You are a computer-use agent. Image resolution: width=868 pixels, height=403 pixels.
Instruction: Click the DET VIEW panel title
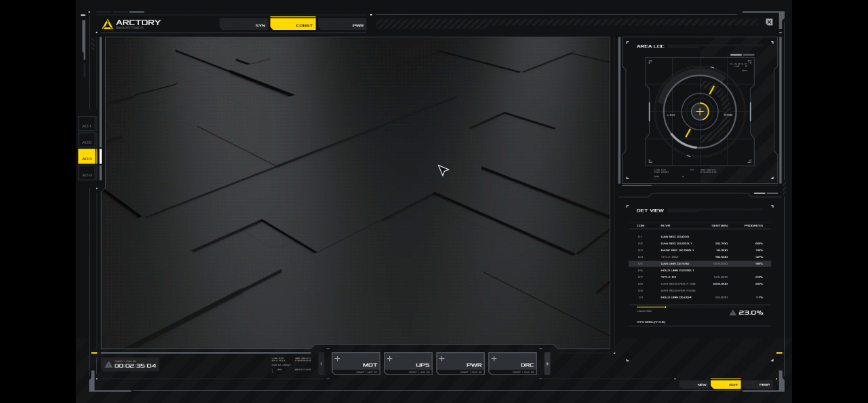650,210
